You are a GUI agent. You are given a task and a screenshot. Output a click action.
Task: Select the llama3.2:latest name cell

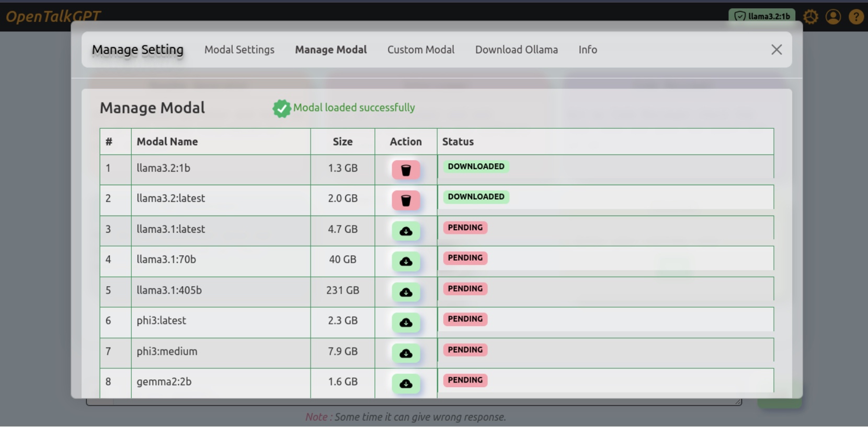point(221,200)
